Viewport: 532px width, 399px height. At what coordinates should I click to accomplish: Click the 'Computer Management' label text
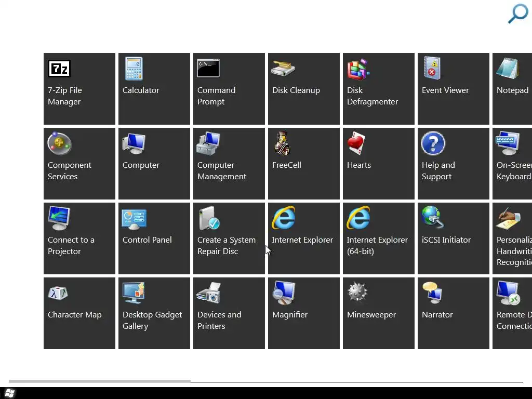coord(221,170)
